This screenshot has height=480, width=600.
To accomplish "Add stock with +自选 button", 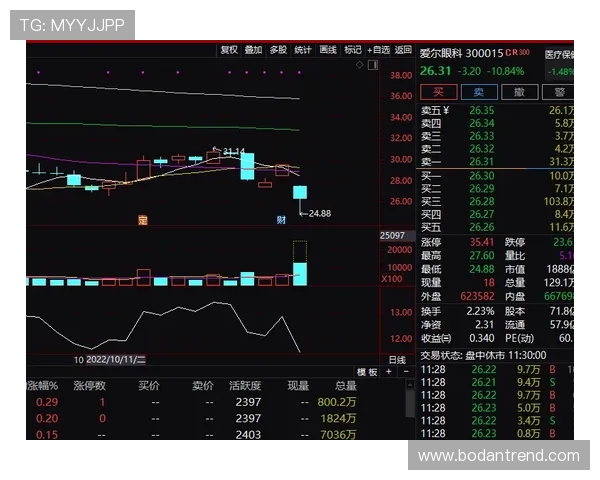I will [378, 49].
